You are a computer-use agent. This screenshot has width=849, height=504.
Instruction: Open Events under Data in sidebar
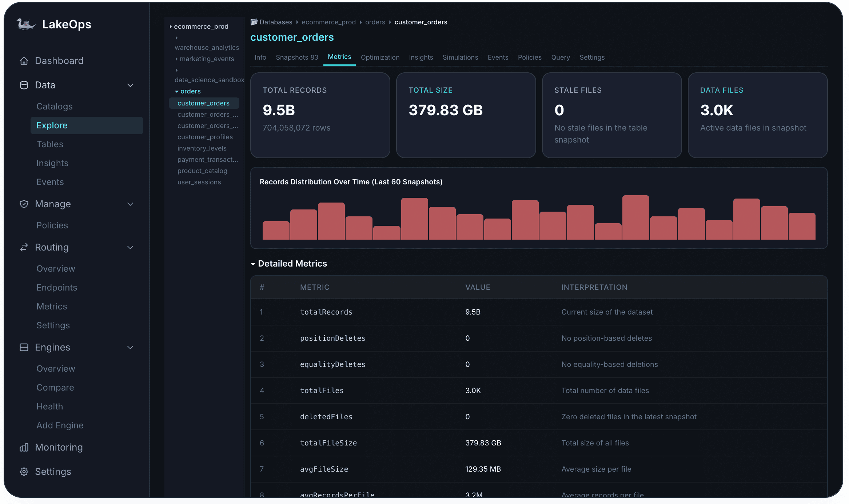pos(50,182)
